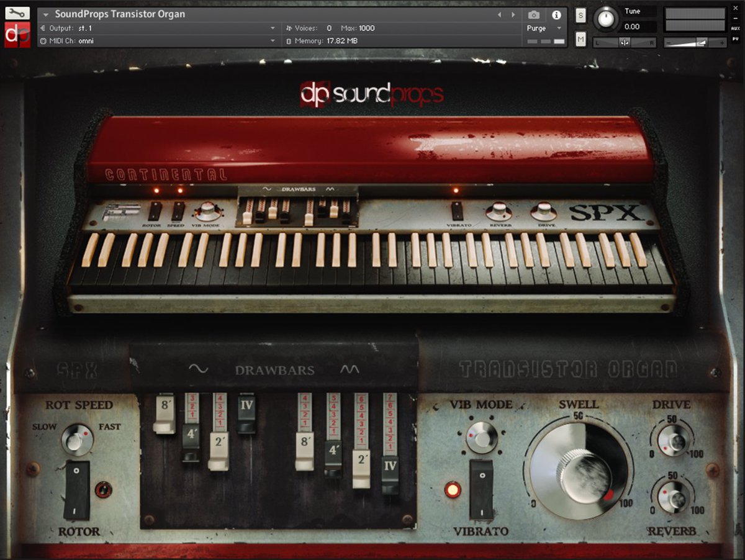Open the instrument name dropdown arrow
This screenshot has width=745, height=560.
46,15
